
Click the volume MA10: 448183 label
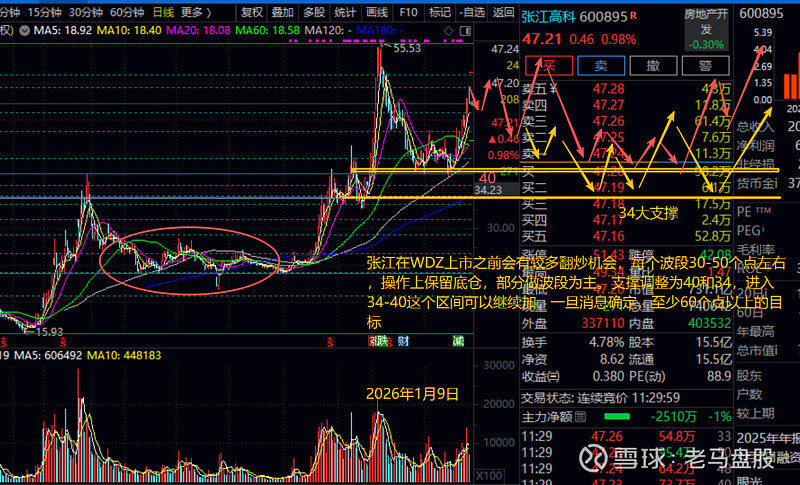coord(124,355)
